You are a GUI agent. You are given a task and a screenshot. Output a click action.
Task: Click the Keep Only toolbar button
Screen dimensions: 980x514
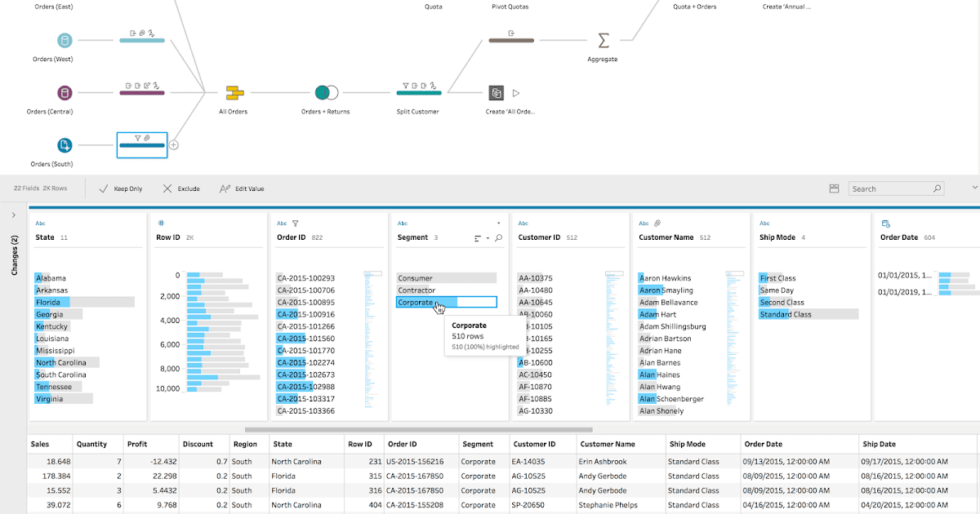coord(121,188)
